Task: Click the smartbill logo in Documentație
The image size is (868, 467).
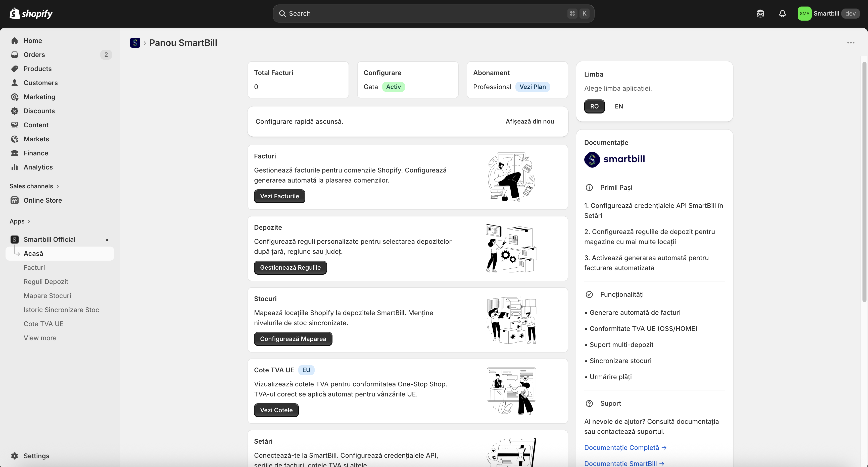Action: [x=615, y=159]
